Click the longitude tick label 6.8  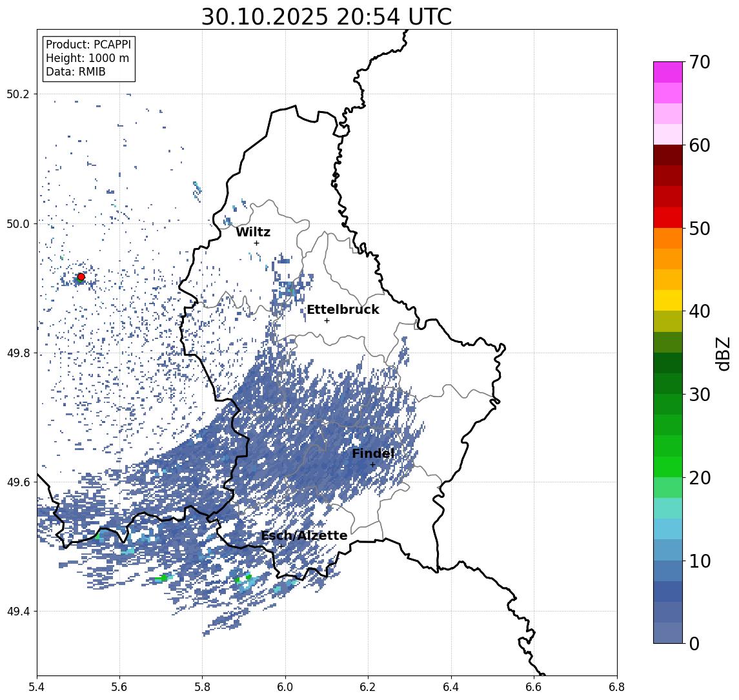click(617, 687)
